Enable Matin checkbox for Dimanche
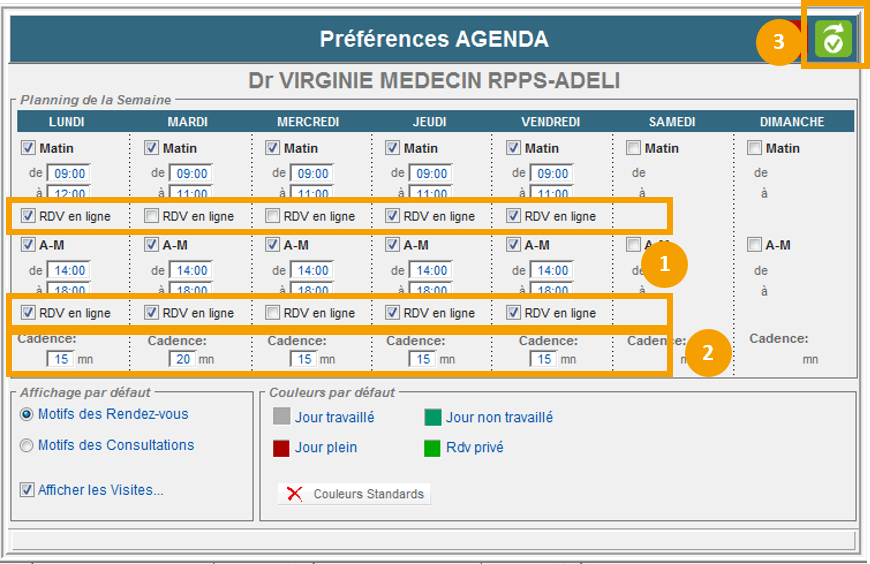Screen dimensions: 870x564 coord(754,148)
